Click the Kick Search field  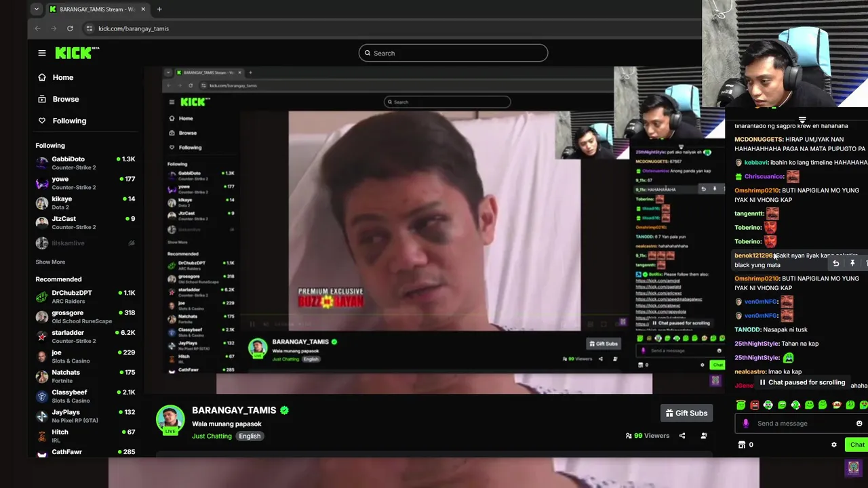(x=453, y=53)
